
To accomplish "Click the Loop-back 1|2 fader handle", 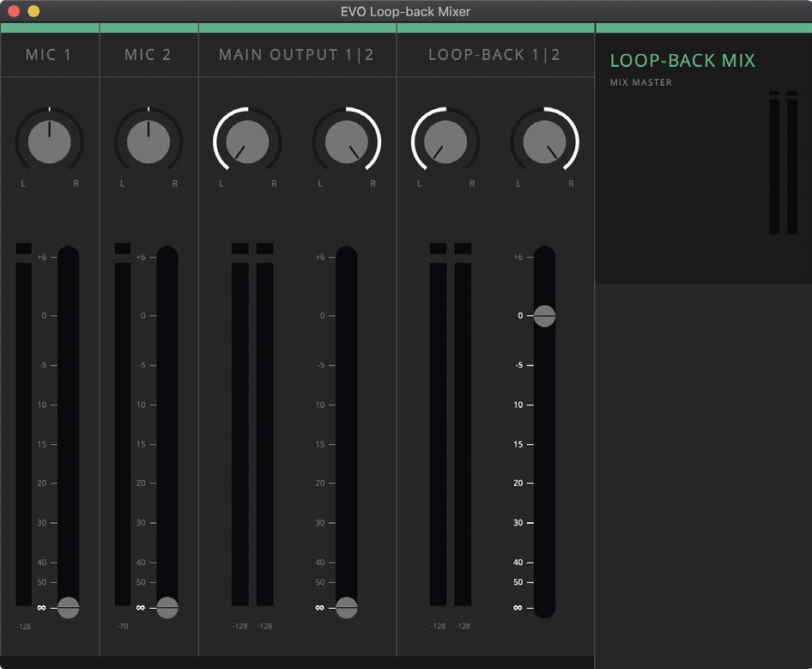I will click(x=545, y=315).
